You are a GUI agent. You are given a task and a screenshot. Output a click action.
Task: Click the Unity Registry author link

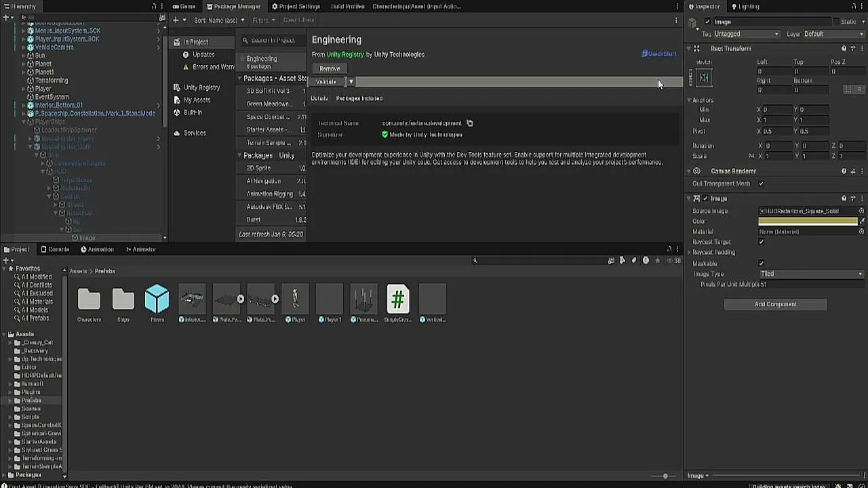pyautogui.click(x=345, y=54)
